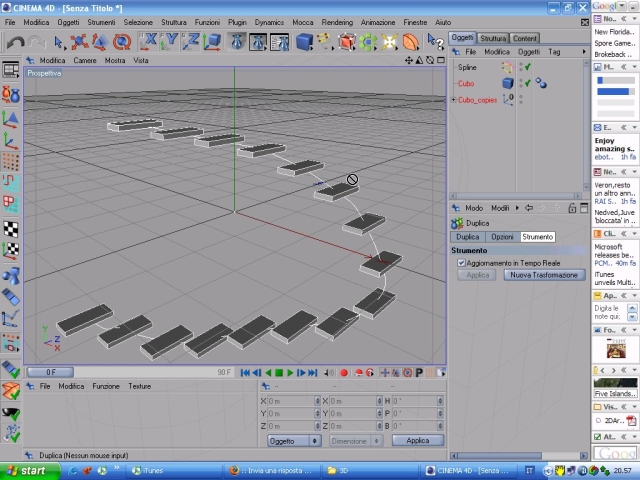Switch to the Opzioni tab
This screenshot has width=640, height=480.
(502, 237)
